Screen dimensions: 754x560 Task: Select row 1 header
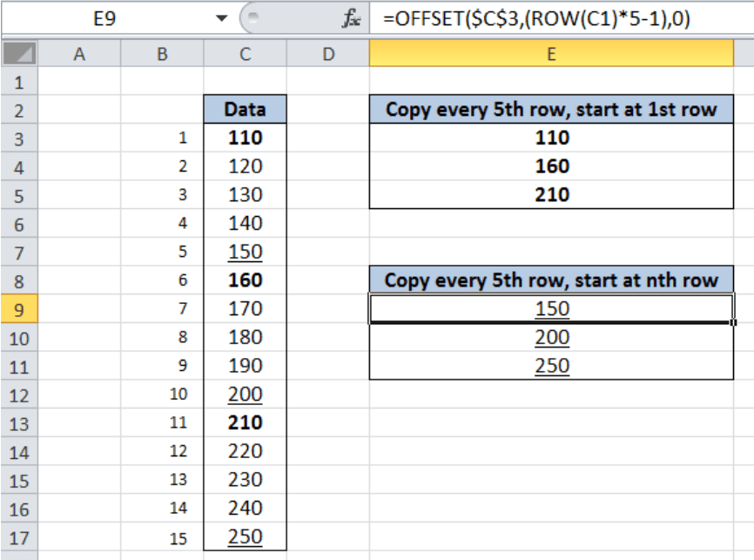19,82
